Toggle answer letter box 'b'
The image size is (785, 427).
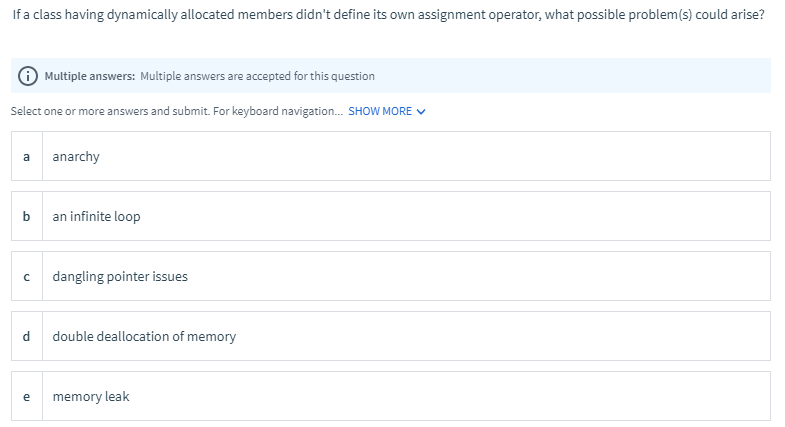coord(27,217)
